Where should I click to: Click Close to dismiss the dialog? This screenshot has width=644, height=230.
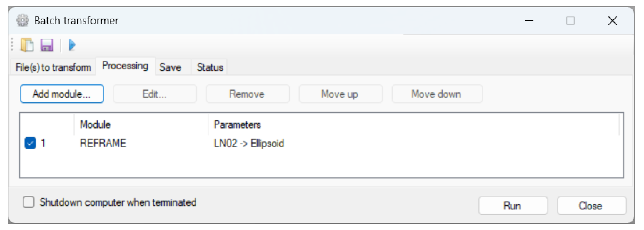point(591,206)
